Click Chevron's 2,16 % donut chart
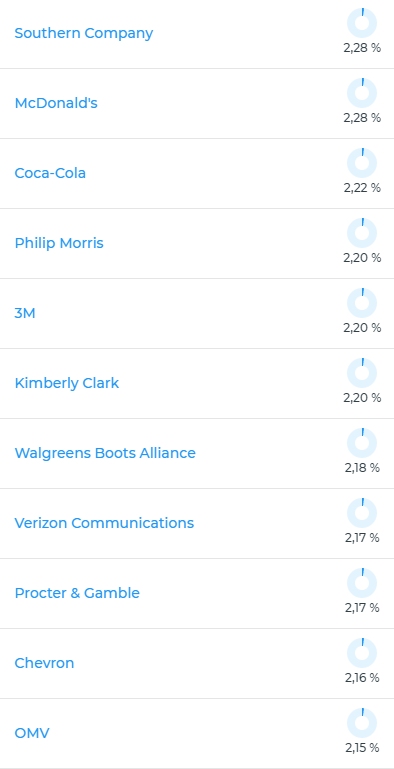The width and height of the screenshot is (394, 769). (x=362, y=653)
